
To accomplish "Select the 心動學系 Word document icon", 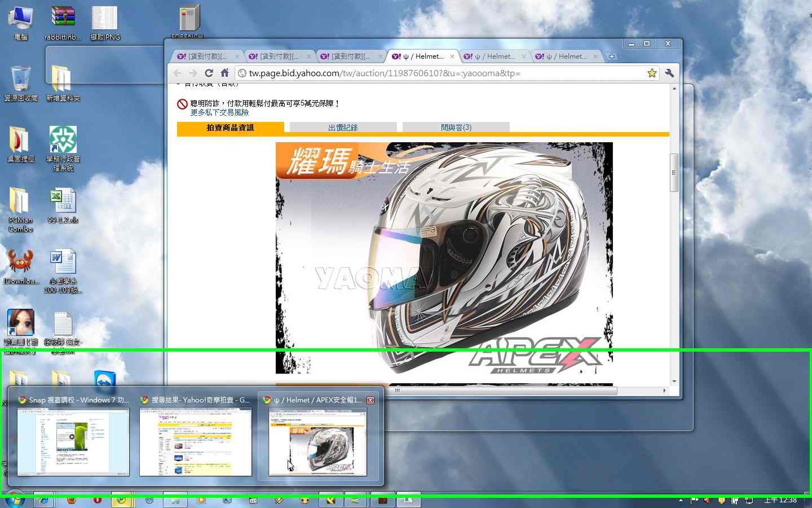I will (x=63, y=271).
